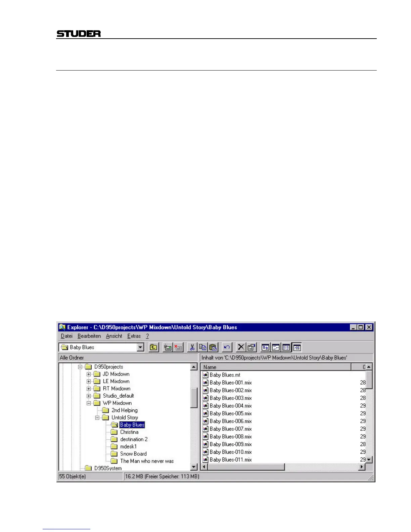This screenshot has height=532, width=411.
Task: Click the Christina folder icon
Action: (114, 432)
